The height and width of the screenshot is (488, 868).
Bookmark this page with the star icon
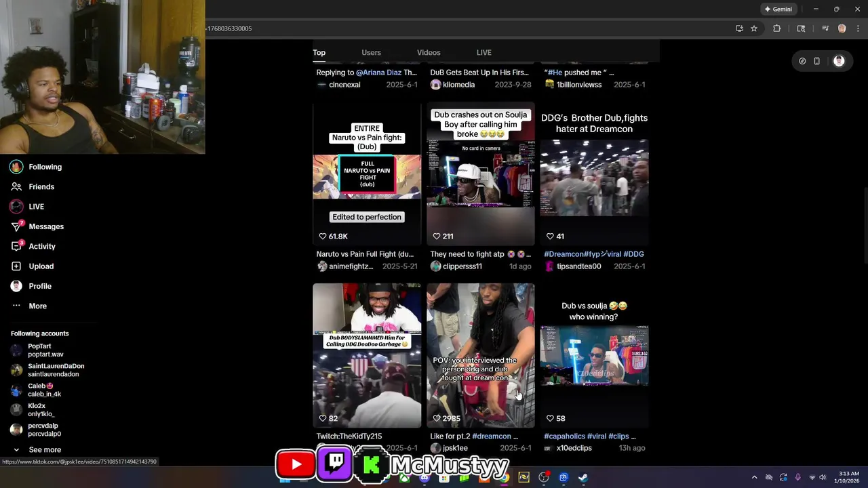point(753,28)
